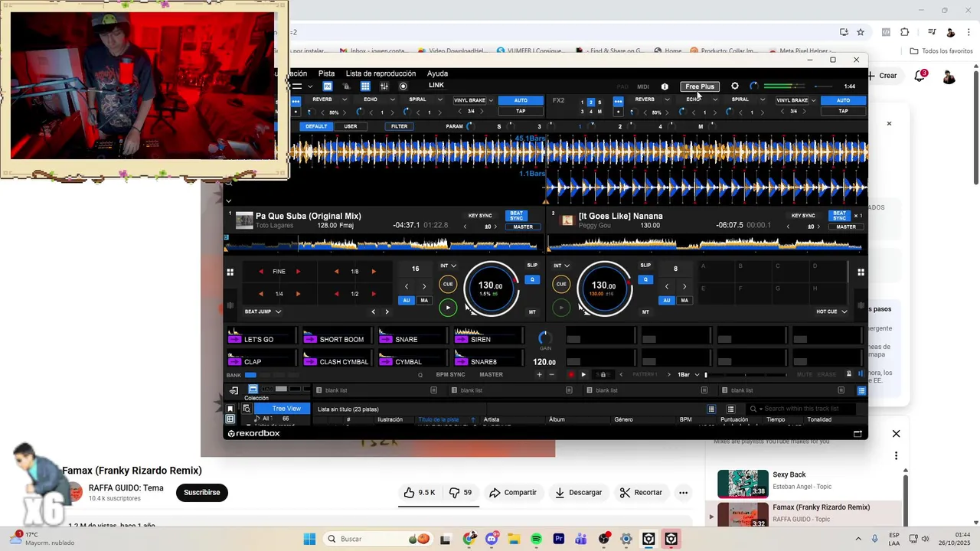Toggle the sampler grid icon in top toolbar

(x=365, y=86)
